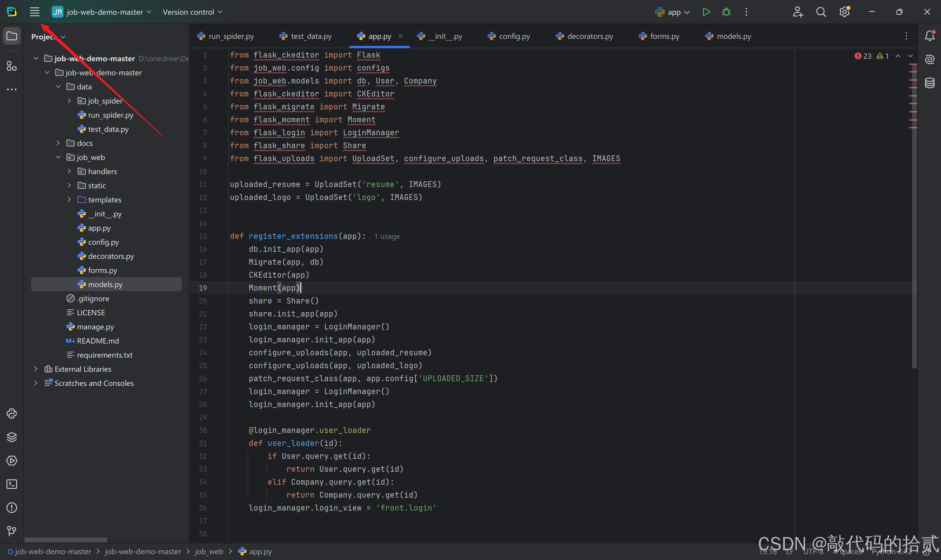Start debugging with the bug icon
941x560 pixels.
726,12
